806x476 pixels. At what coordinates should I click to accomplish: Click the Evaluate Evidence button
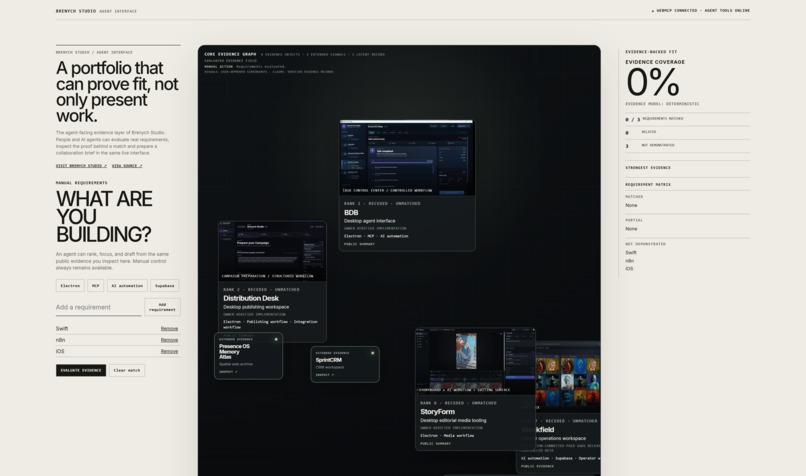tap(81, 370)
